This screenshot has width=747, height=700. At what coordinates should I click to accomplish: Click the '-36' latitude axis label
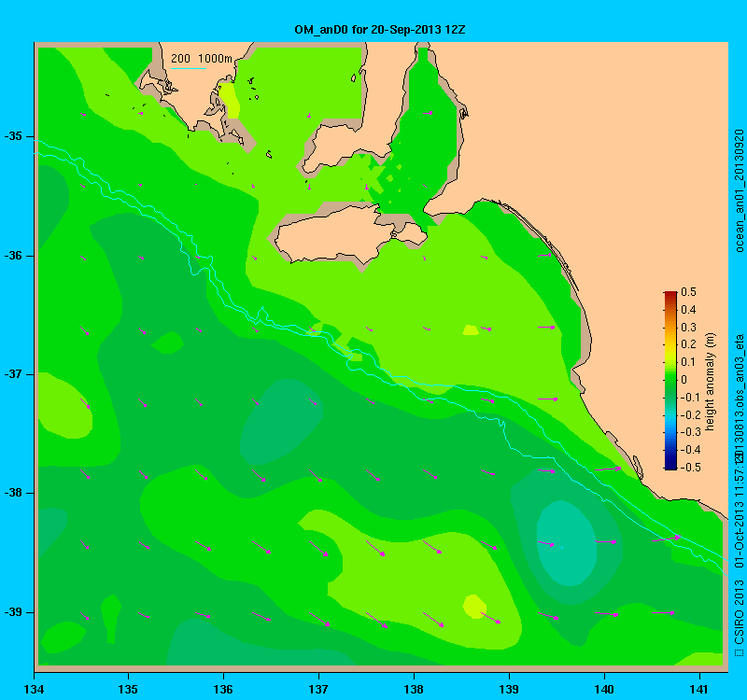pos(13,256)
